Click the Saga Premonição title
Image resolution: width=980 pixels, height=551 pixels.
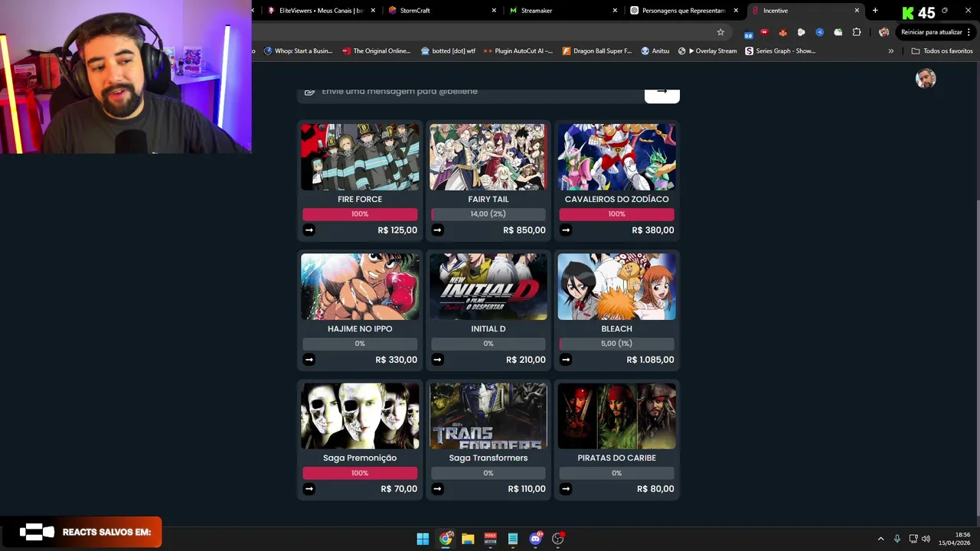point(360,458)
